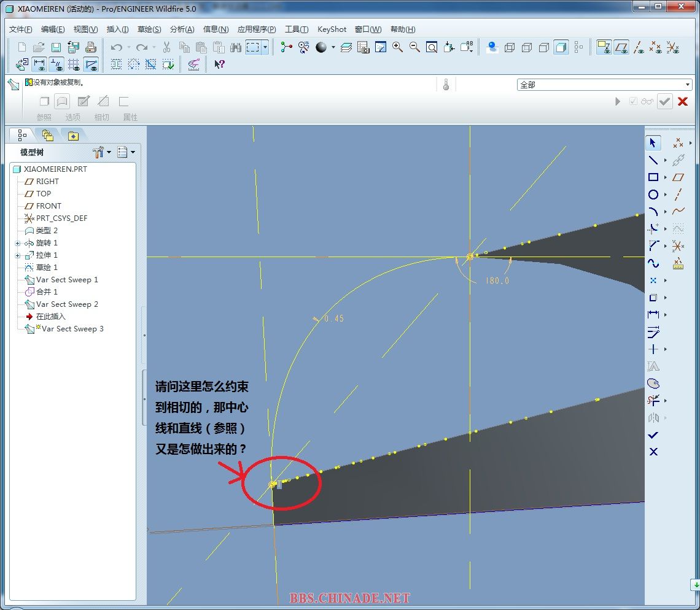Click the red X cancel feature button
The image size is (700, 610).
pyautogui.click(x=682, y=101)
